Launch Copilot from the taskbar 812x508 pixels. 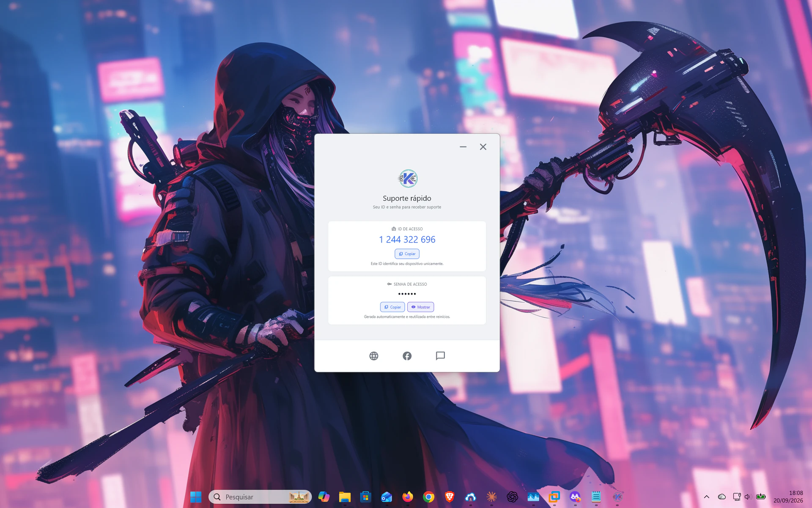(324, 497)
